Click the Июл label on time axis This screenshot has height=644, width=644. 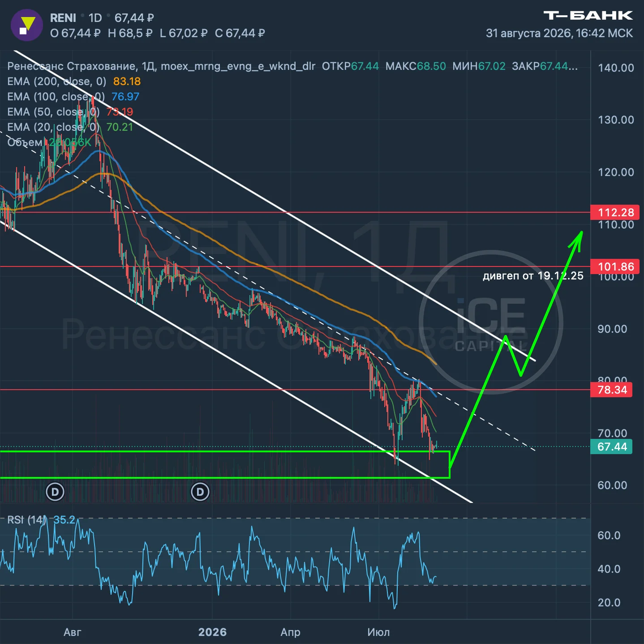378,632
